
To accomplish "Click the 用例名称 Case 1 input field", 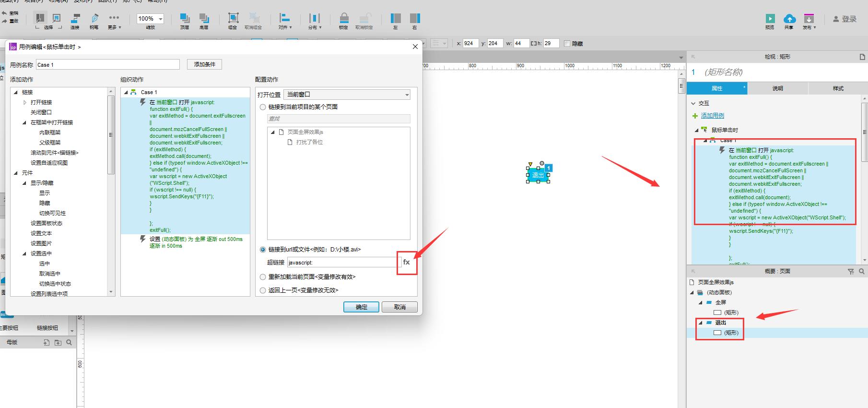I will (x=108, y=65).
